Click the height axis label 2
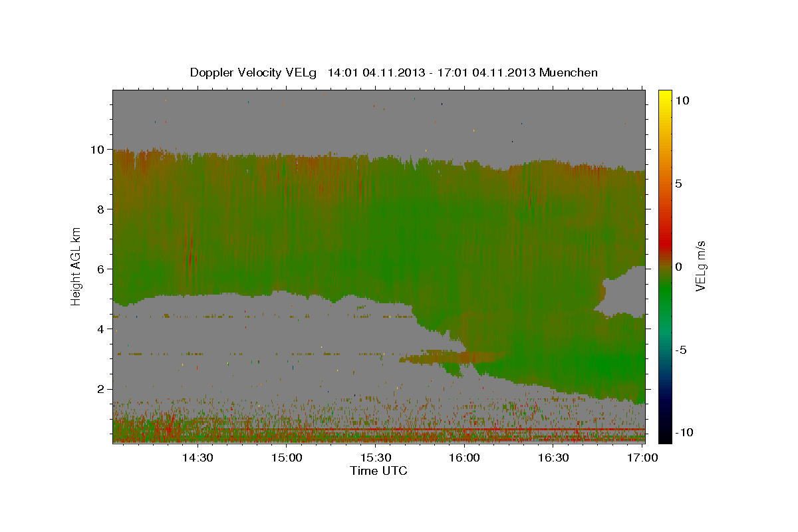The width and height of the screenshot is (798, 532). pos(102,389)
